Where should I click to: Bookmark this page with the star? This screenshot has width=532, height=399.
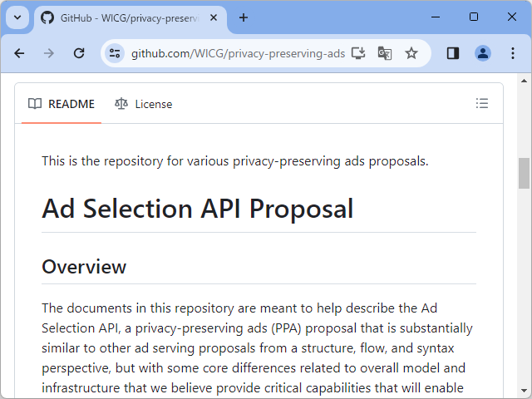(x=411, y=53)
